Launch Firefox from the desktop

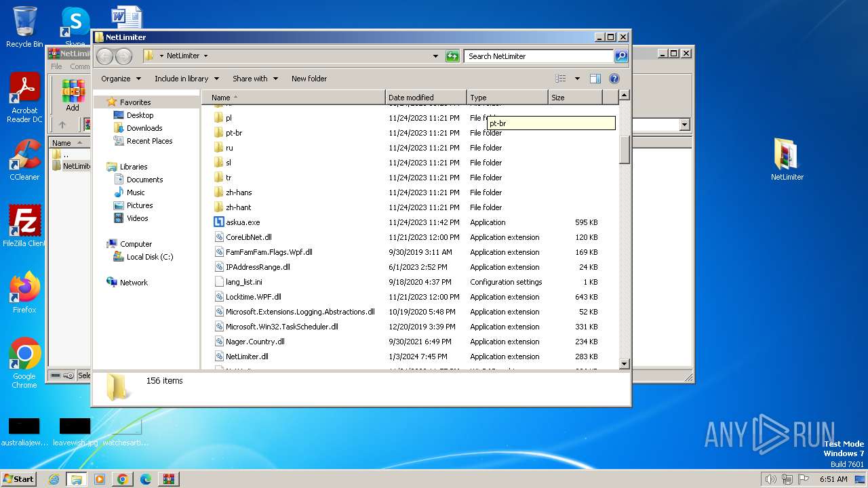(x=24, y=293)
